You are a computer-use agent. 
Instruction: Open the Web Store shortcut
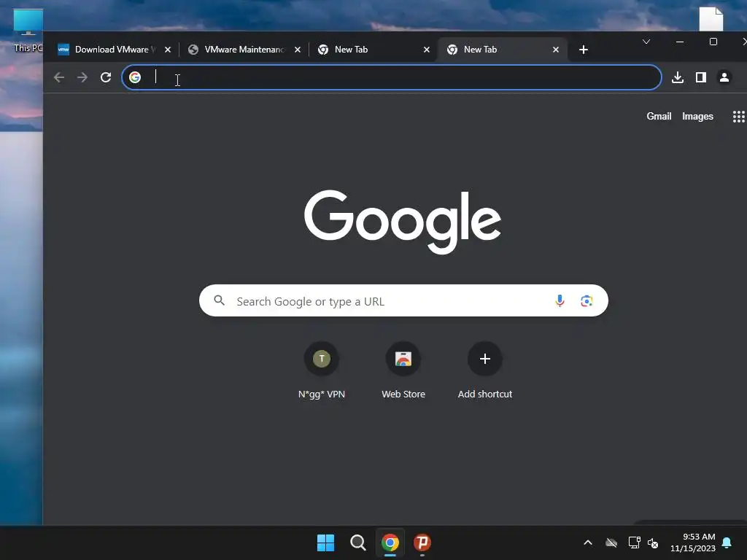coord(403,370)
